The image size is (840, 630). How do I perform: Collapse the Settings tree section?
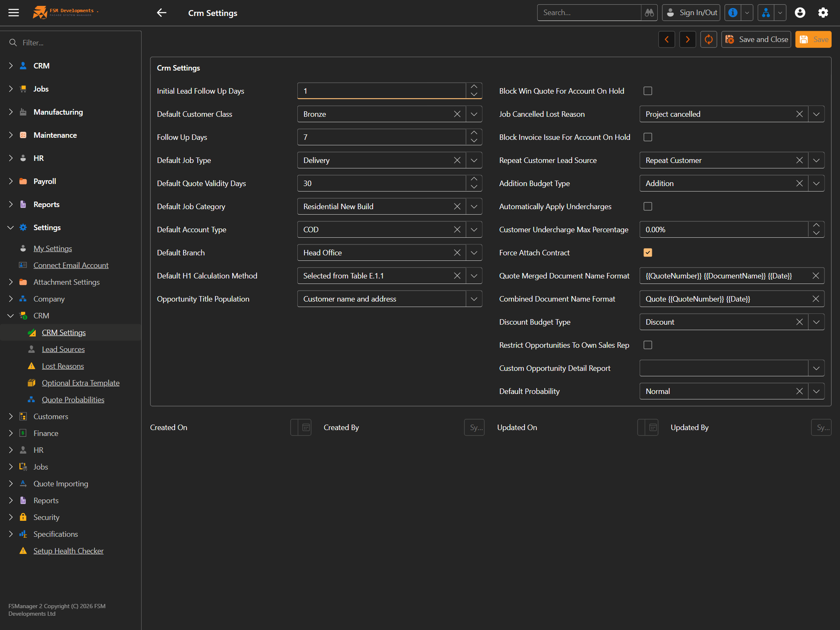click(10, 227)
